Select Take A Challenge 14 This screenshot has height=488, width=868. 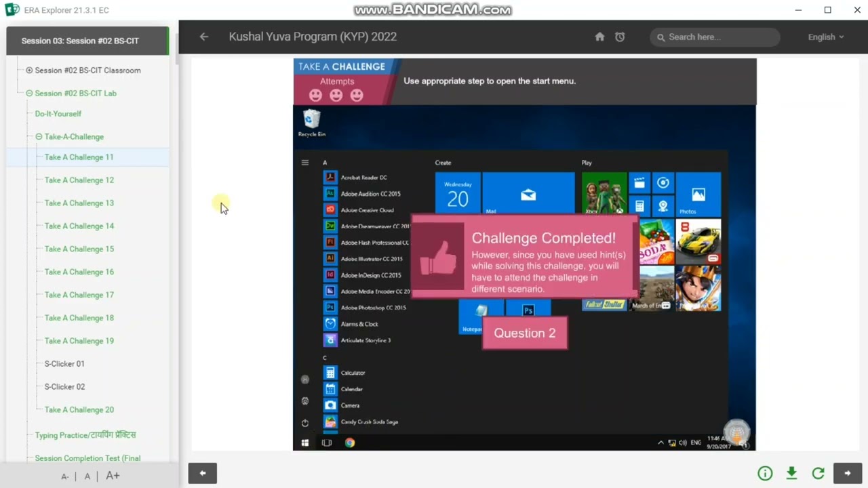pos(79,226)
